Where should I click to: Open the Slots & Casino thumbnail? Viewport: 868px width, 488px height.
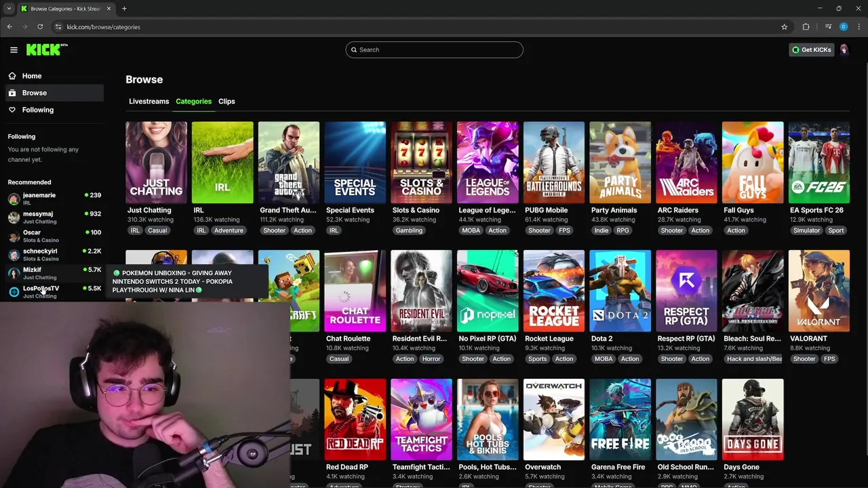point(421,163)
